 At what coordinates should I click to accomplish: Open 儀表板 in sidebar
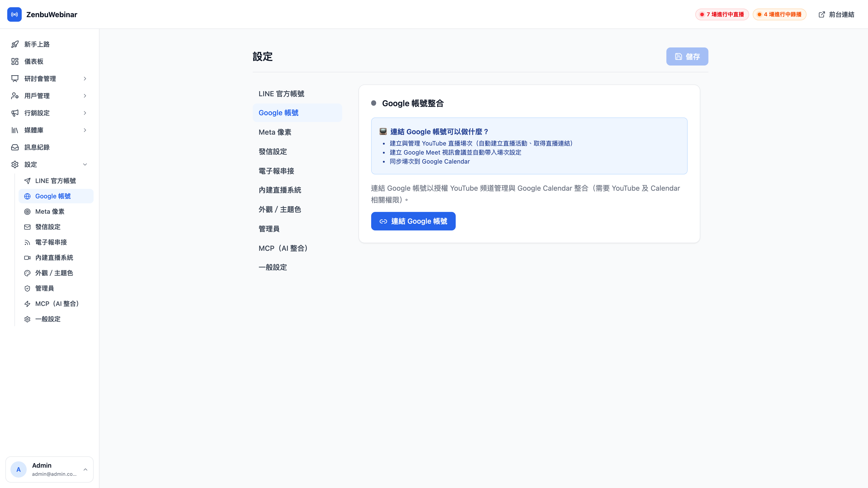click(x=50, y=62)
